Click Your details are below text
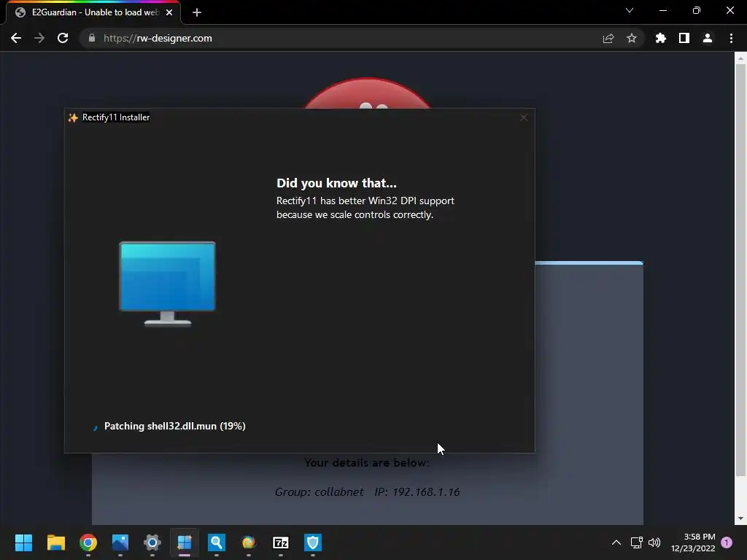 click(367, 462)
